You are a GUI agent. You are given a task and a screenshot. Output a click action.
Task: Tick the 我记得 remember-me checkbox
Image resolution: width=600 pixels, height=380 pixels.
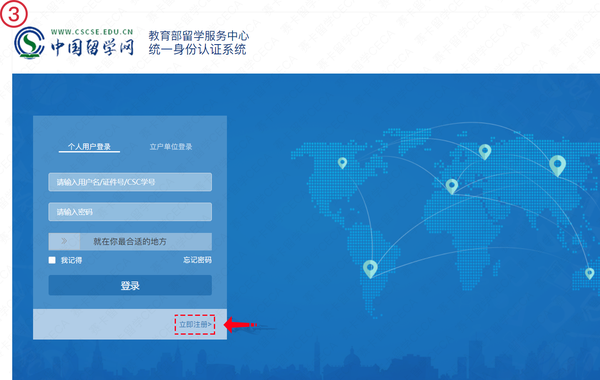pos(52,260)
